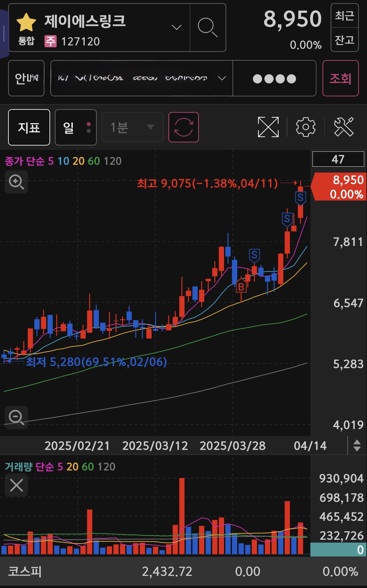Image resolution: width=367 pixels, height=588 pixels.
Task: Tap the 코스피 index row
Action: [x=183, y=571]
